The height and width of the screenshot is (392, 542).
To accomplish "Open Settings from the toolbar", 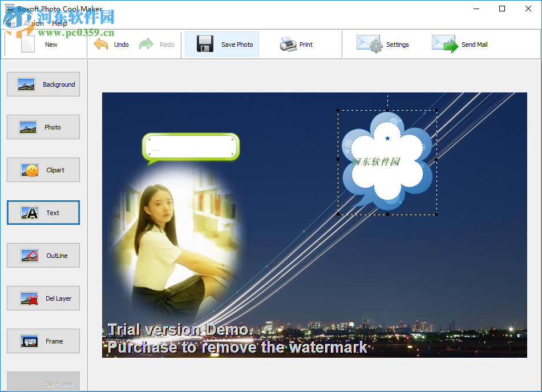I will pyautogui.click(x=384, y=44).
